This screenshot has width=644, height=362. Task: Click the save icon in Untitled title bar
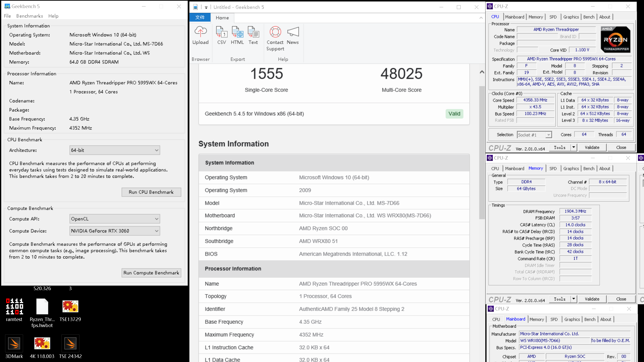pos(195,7)
